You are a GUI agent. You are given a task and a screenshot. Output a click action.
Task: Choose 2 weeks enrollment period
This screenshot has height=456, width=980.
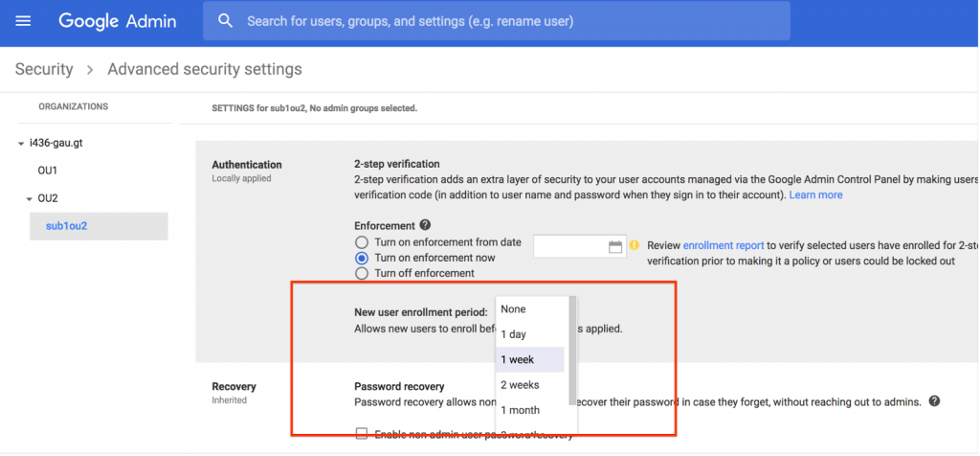(520, 385)
